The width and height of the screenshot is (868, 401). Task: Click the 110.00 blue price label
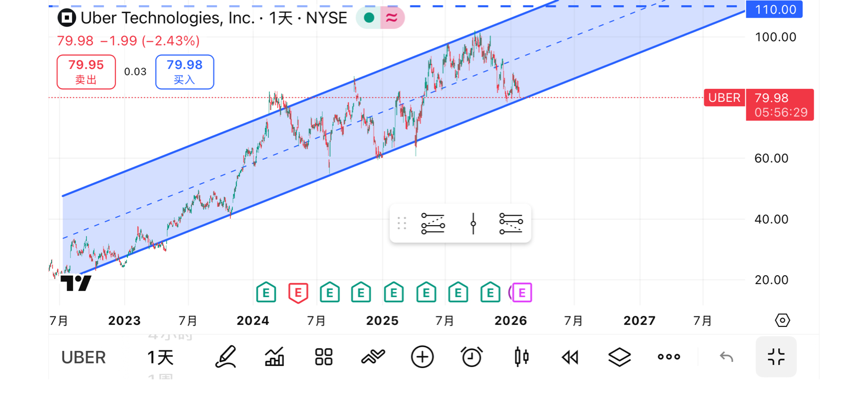point(774,9)
